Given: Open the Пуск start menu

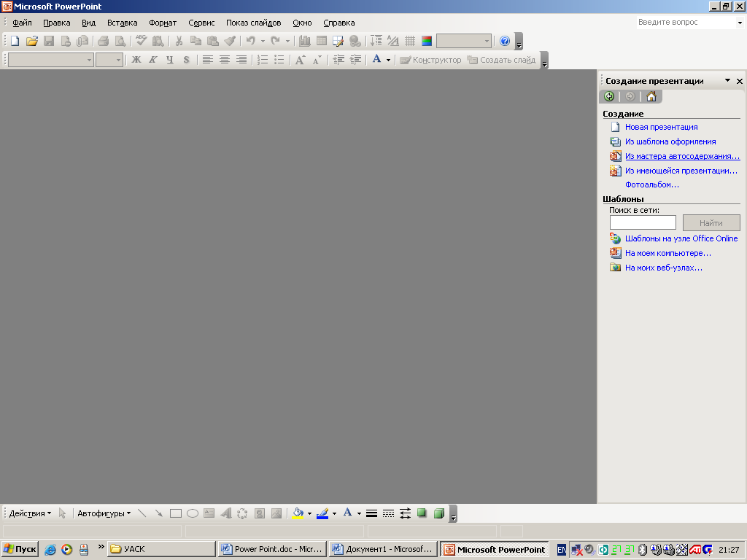Looking at the screenshot, I should 20,549.
